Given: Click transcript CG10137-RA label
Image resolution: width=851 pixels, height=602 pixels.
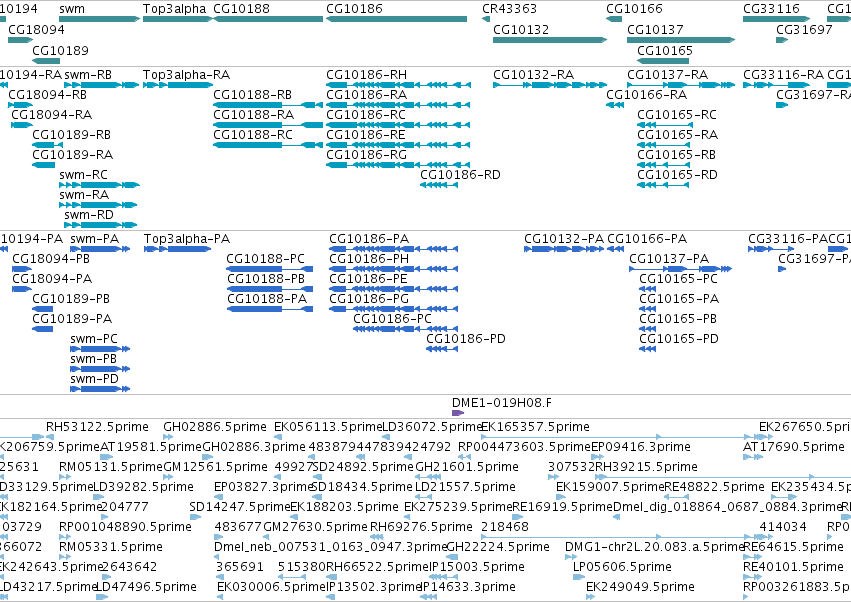Looking at the screenshot, I should point(668,74).
